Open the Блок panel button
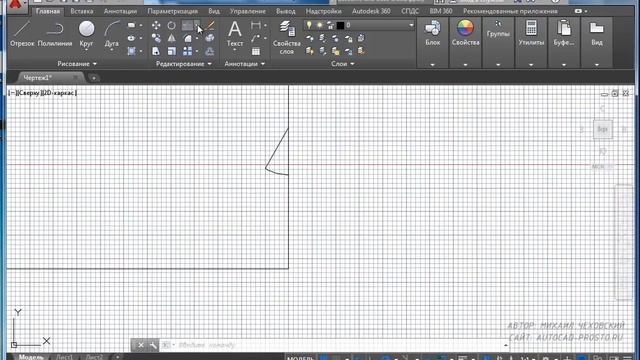Image resolution: width=640 pixels, height=360 pixels. tap(433, 33)
